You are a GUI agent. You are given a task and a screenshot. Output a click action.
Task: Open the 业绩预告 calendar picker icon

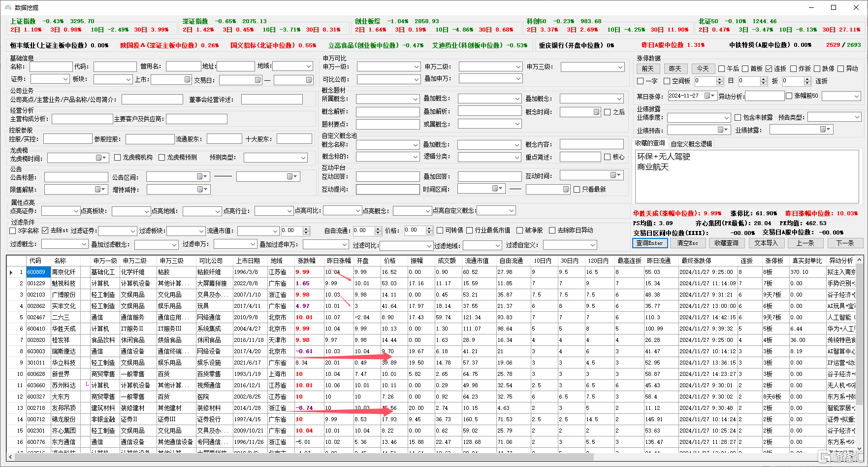point(723,130)
